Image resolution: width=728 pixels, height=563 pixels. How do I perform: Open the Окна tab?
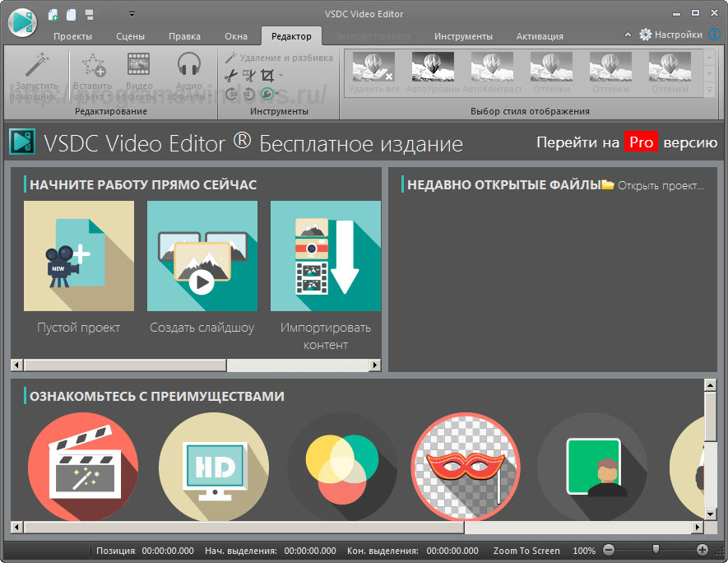tap(236, 36)
